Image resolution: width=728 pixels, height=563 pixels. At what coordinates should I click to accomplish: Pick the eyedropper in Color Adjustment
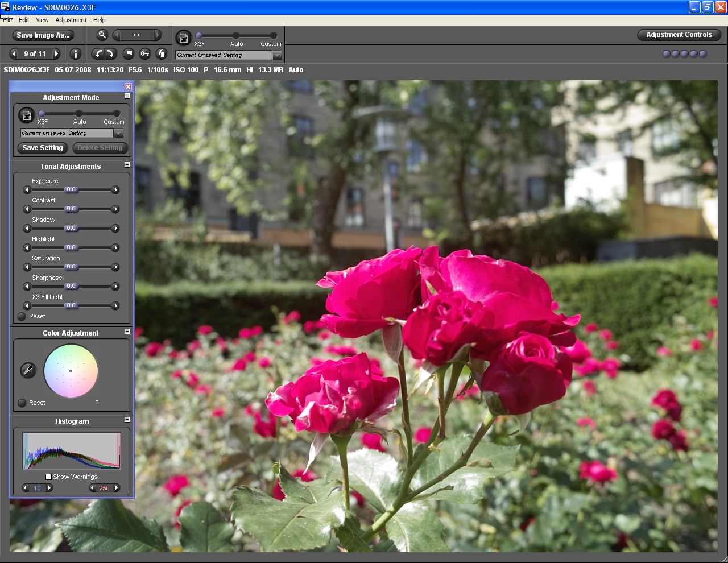pyautogui.click(x=28, y=371)
